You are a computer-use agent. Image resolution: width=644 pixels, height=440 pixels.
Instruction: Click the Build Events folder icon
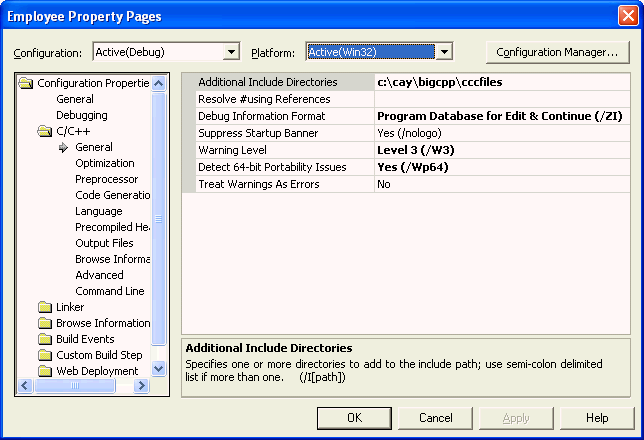(x=44, y=339)
